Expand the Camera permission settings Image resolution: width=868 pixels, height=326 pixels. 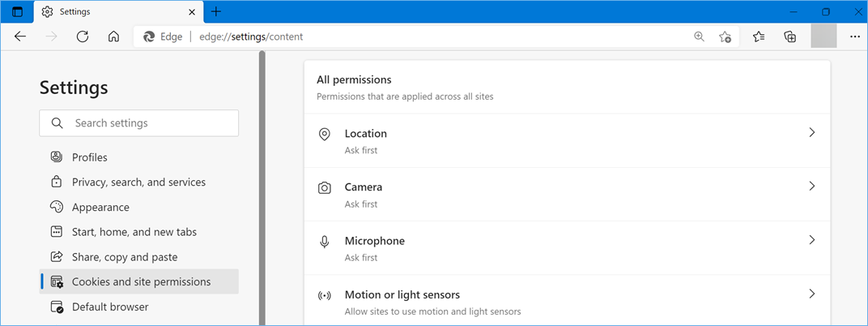(x=567, y=195)
